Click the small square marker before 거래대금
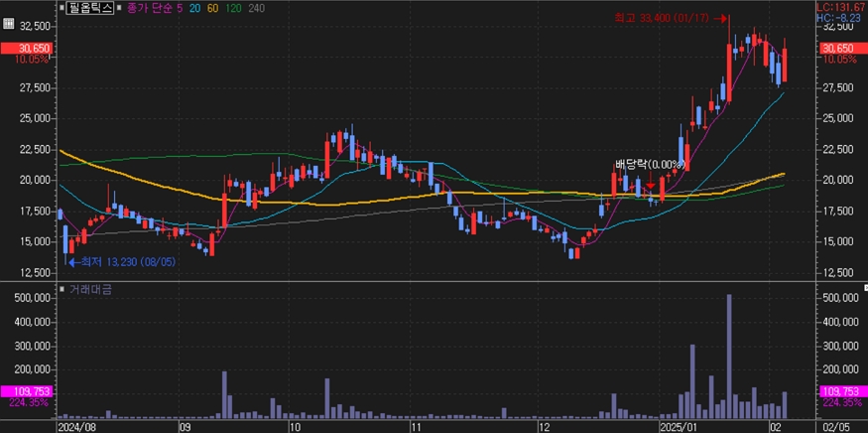Screen dimensions: 868x433 (x=62, y=289)
